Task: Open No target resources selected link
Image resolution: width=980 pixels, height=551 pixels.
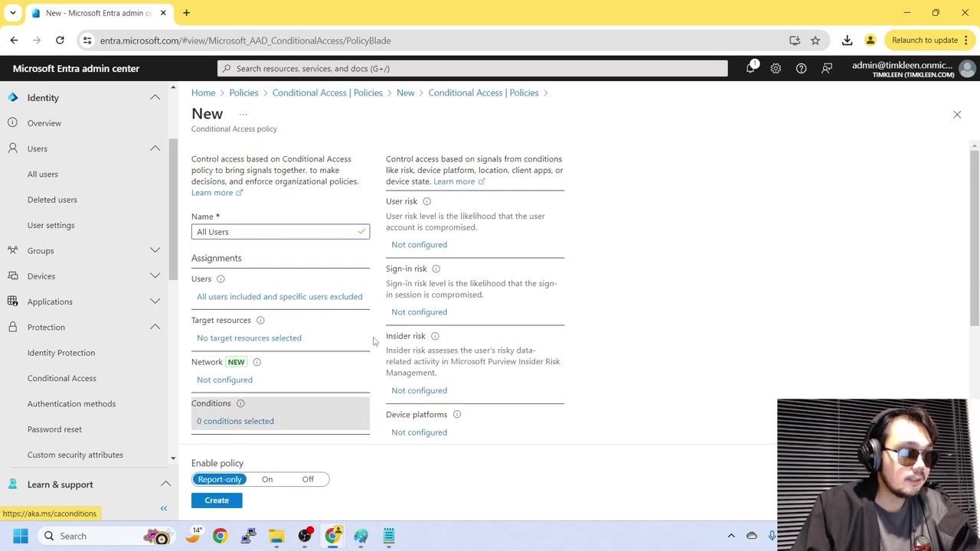Action: point(249,337)
